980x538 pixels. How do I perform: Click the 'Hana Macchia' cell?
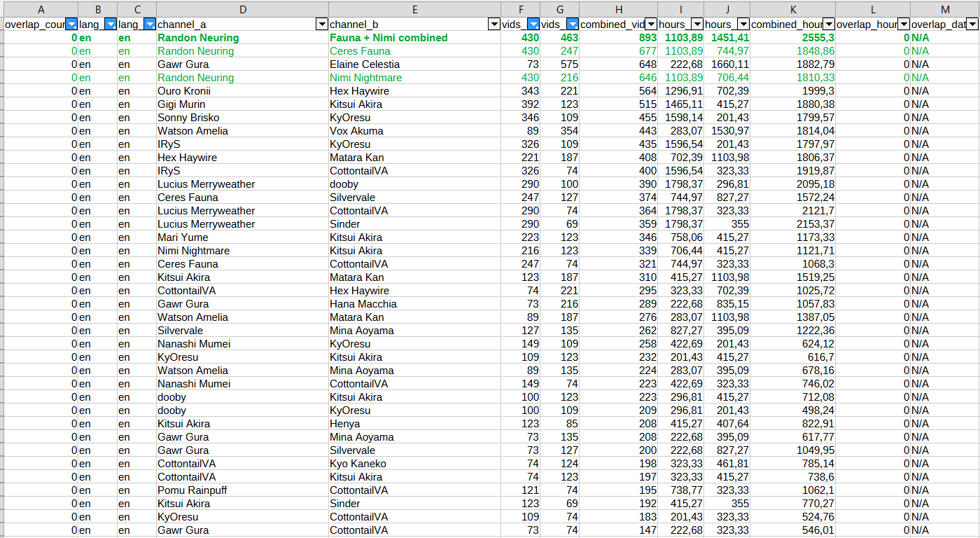click(x=415, y=304)
